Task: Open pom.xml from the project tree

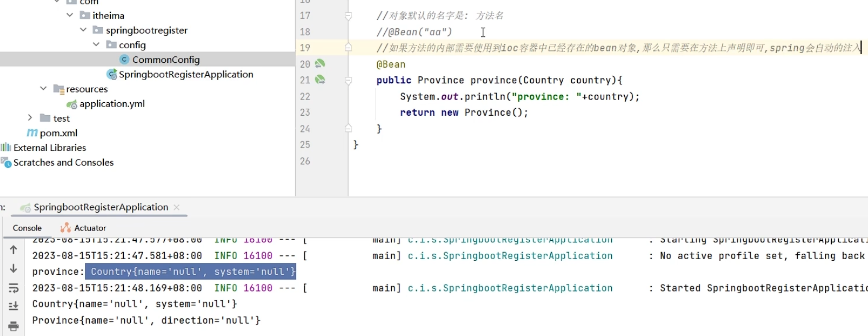Action: pyautogui.click(x=58, y=133)
